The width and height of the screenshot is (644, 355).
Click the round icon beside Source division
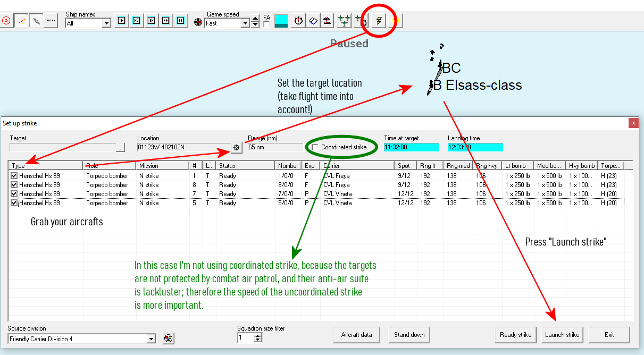tap(169, 339)
